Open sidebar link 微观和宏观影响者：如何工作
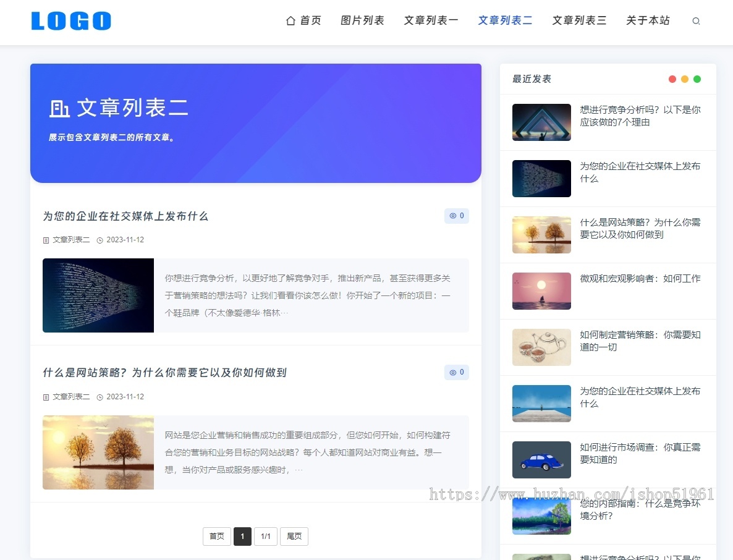Viewport: 733px width, 560px height. click(x=640, y=279)
